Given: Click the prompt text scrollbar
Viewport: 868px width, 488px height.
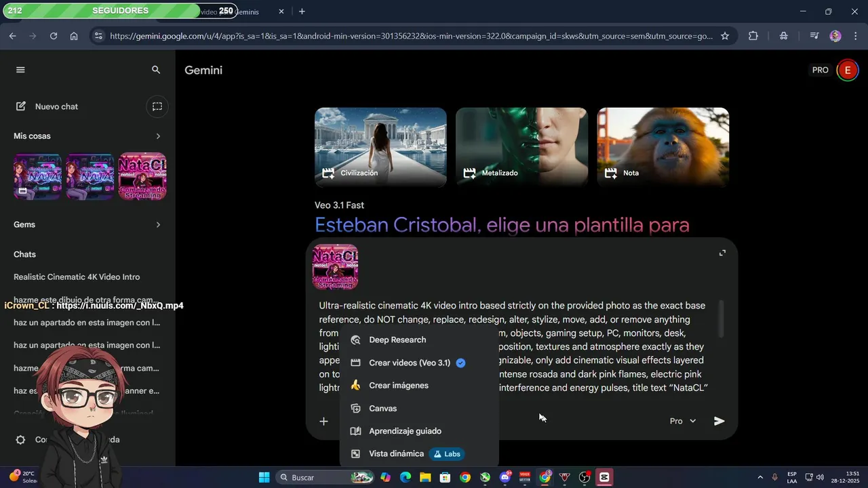Looking at the screenshot, I should click(722, 319).
